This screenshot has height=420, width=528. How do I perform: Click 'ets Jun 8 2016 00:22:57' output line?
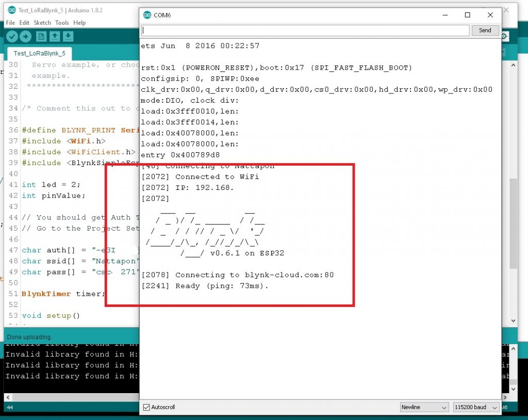pyautogui.click(x=200, y=46)
